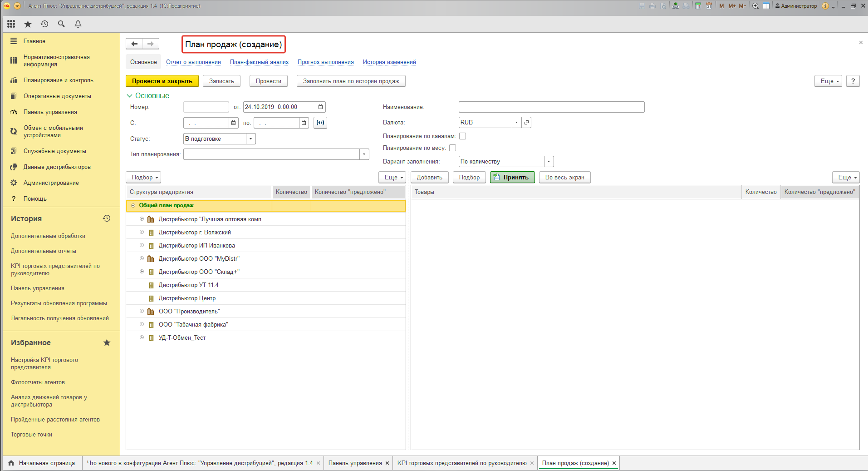Click the 'Записать' button
Viewport: 868px width, 471px height.
pos(221,81)
